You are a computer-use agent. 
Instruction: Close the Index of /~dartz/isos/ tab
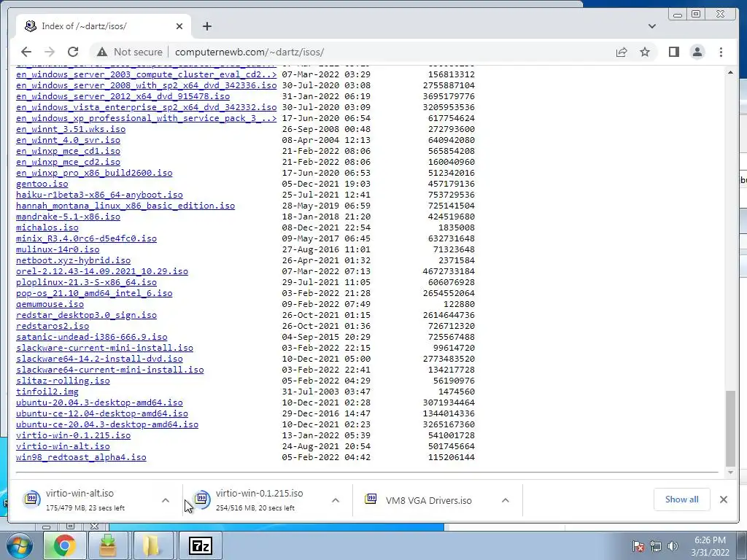pyautogui.click(x=179, y=26)
